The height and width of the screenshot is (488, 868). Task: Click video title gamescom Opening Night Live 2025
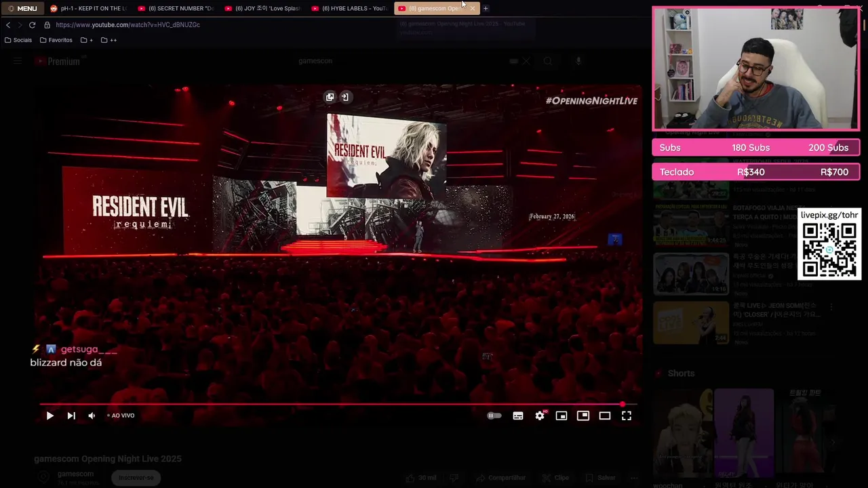(108, 459)
